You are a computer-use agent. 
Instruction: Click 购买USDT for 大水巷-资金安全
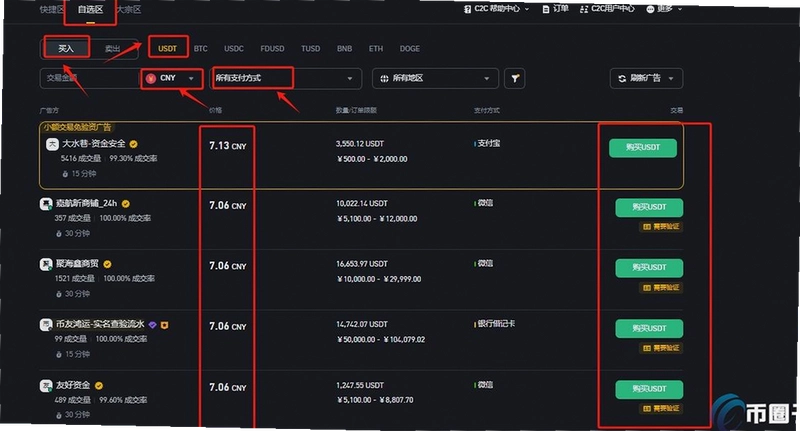[643, 148]
